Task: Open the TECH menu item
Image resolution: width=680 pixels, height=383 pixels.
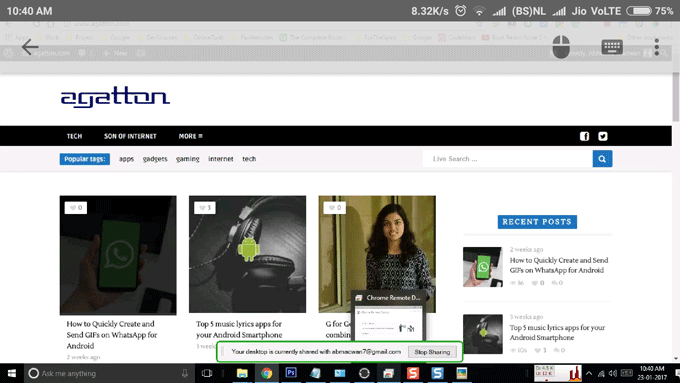Action: [x=74, y=136]
